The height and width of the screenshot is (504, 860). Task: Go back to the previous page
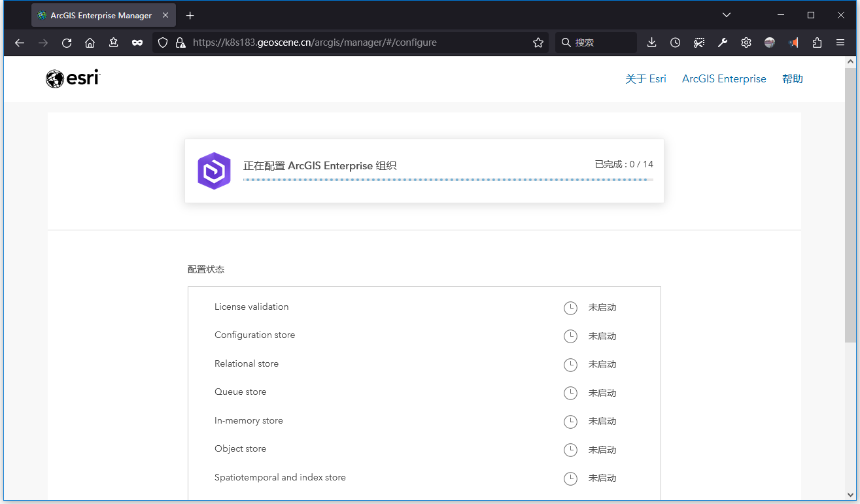(x=20, y=42)
